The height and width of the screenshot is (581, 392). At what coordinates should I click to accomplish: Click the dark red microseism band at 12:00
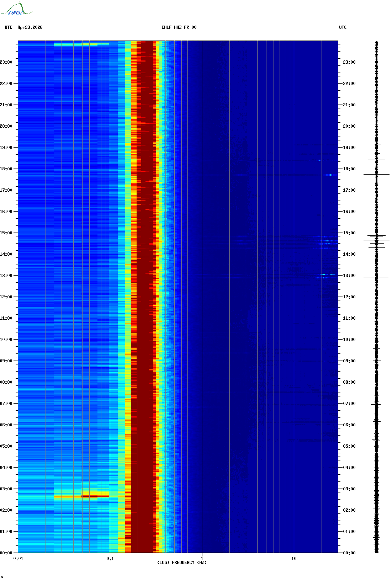tap(145, 297)
